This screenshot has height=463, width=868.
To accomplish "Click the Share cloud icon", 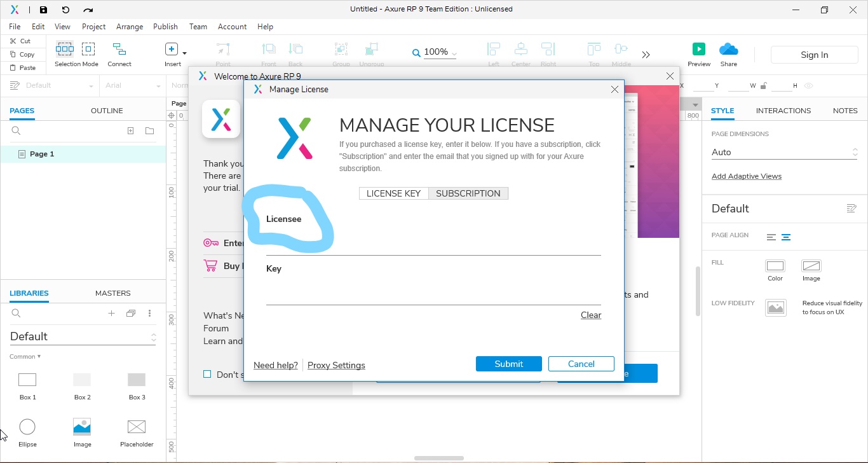I will pyautogui.click(x=729, y=49).
